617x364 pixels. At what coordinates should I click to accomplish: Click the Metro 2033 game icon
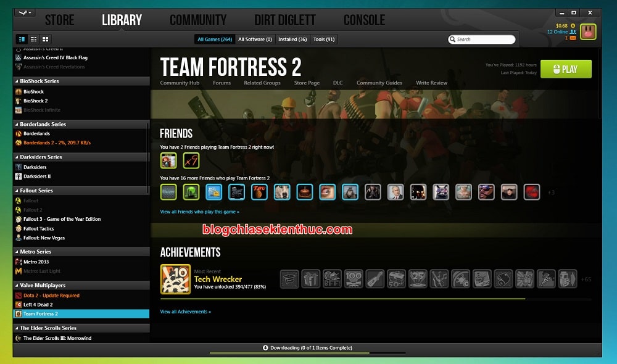pyautogui.click(x=18, y=262)
